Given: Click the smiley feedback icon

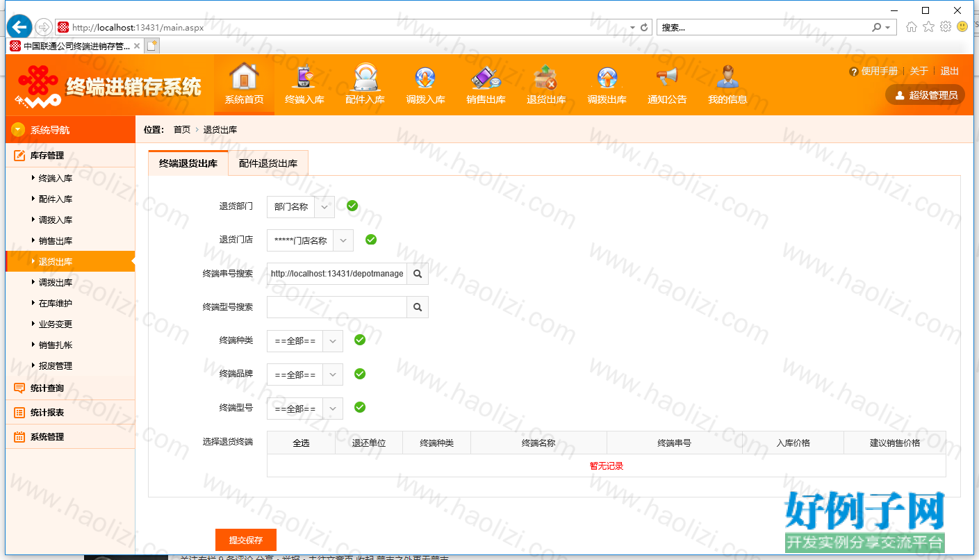Looking at the screenshot, I should coord(962,26).
